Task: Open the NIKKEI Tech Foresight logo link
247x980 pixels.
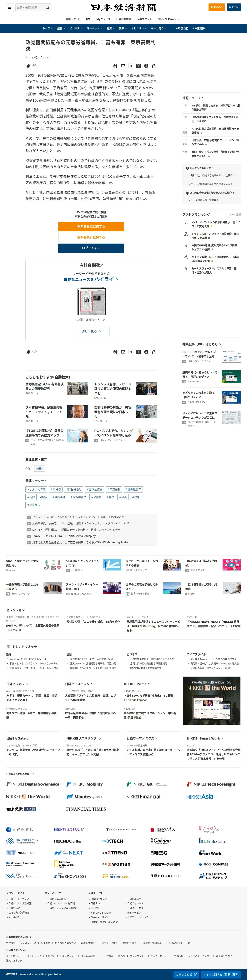Action: click(211, 784)
